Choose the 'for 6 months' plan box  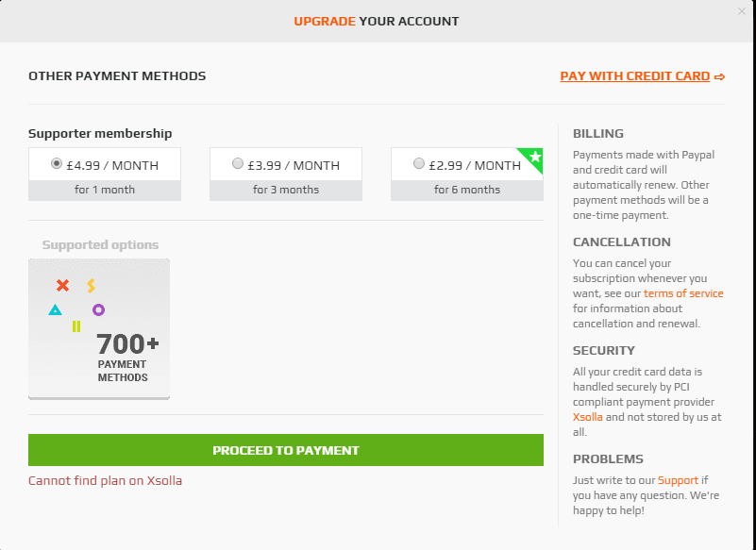tap(467, 174)
